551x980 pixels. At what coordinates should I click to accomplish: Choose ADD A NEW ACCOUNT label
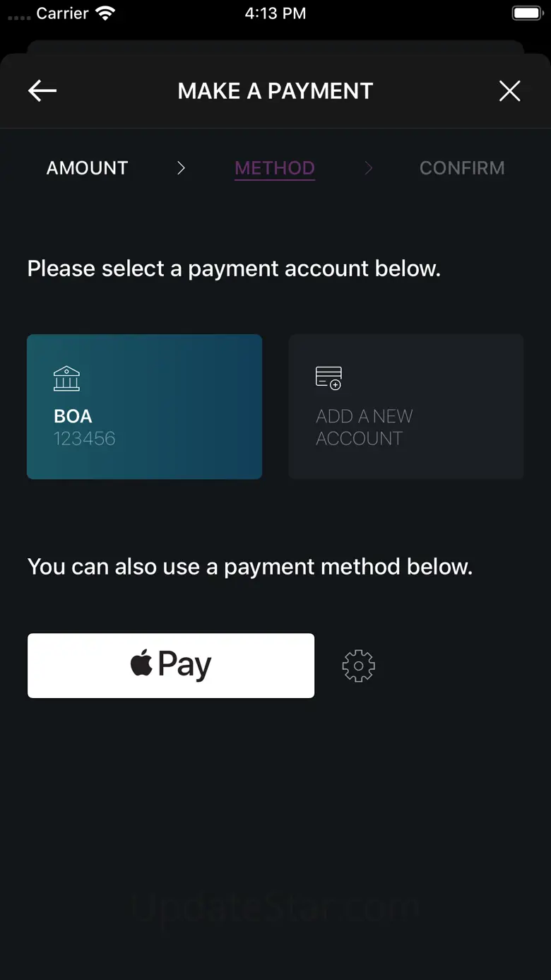[x=364, y=427]
